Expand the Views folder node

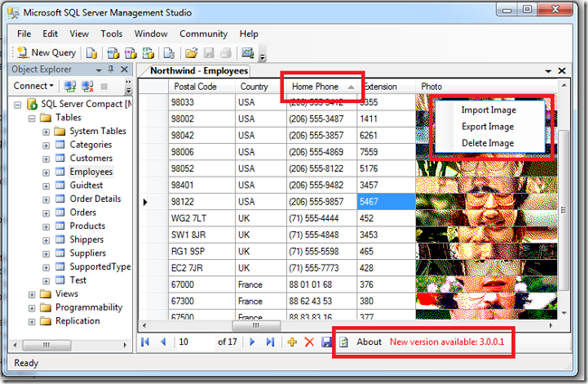33,294
